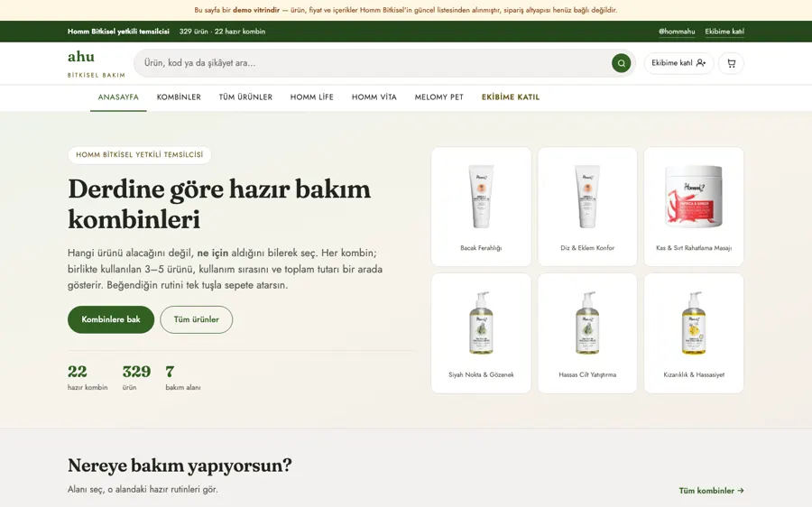
Task: Open the Kızarıklık & Hassasiyet card
Action: 694,334
